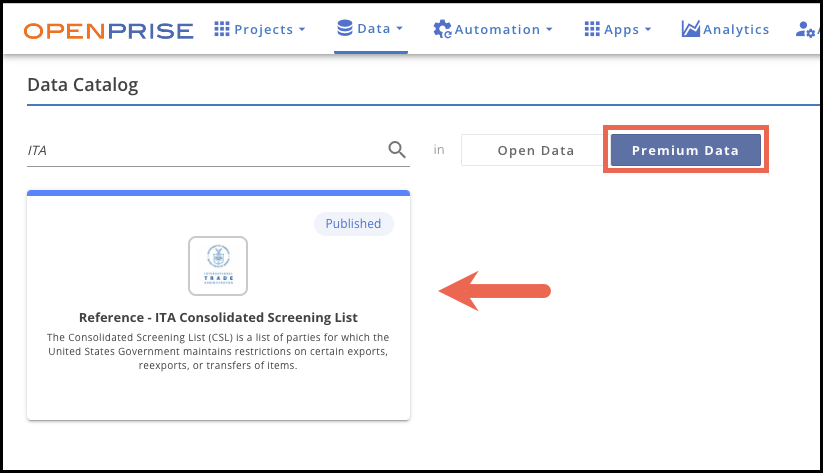The image size is (823, 473).
Task: Click the Data database icon
Action: point(345,28)
